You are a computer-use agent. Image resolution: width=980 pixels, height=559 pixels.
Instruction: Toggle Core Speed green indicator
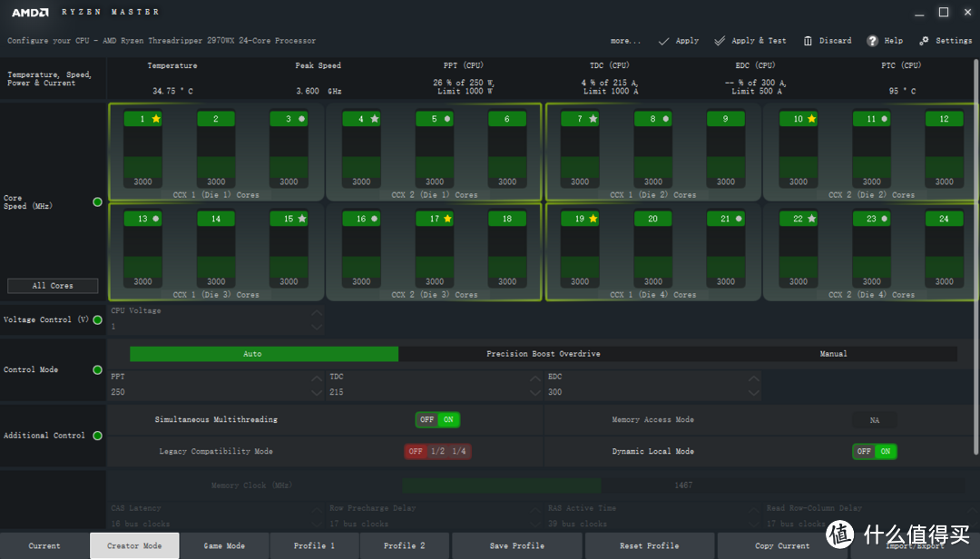pos(97,202)
